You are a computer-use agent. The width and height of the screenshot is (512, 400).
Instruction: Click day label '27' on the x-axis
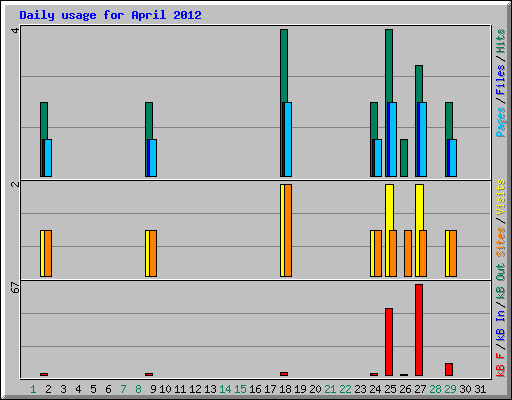click(420, 389)
